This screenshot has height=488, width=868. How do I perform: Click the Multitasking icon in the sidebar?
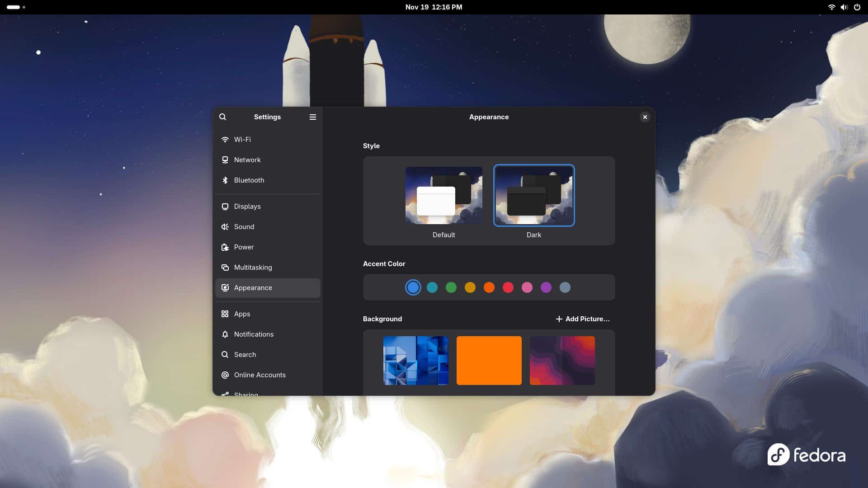pos(225,267)
